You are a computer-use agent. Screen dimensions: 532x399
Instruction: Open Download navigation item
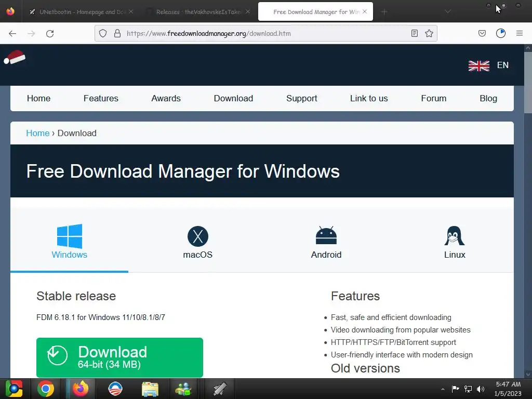click(233, 98)
